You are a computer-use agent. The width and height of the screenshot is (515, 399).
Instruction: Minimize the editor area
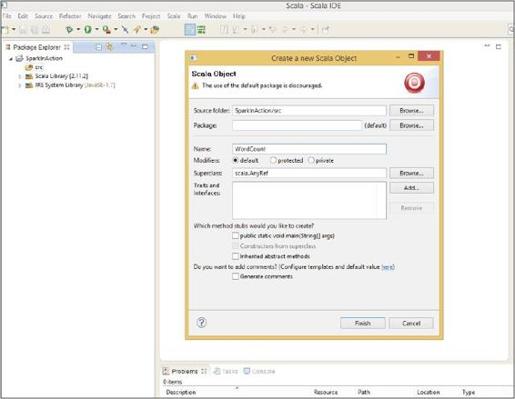[487, 46]
